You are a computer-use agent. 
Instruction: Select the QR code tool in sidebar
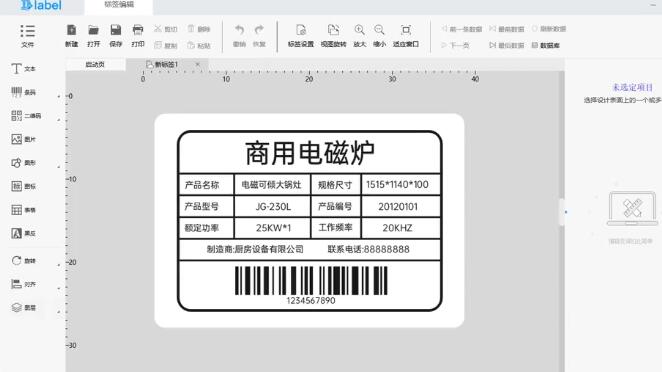coord(26,116)
